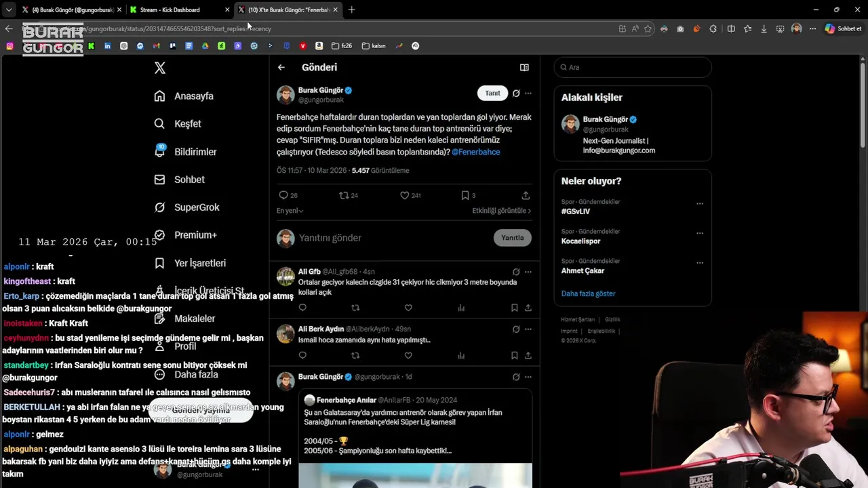The width and height of the screenshot is (868, 488).
Task: Bookmark main post showing 3 bookmarks
Action: 468,195
